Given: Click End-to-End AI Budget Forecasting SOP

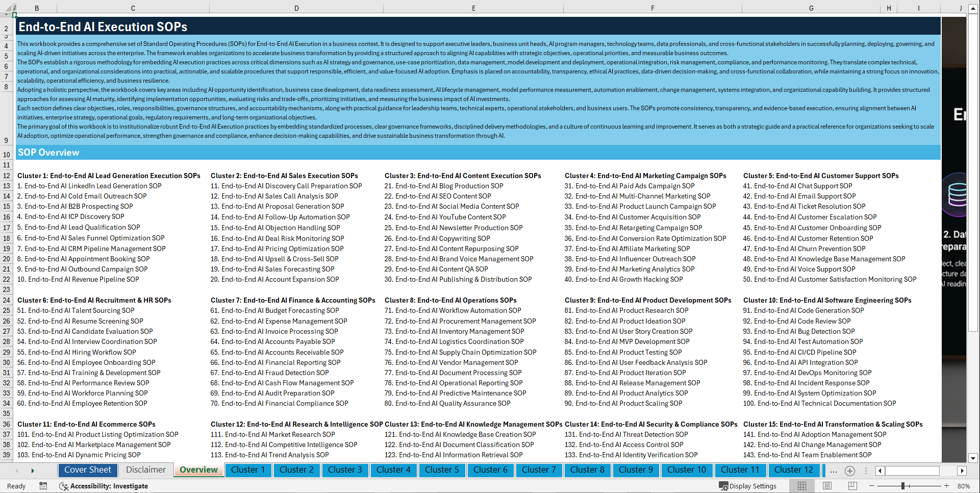Looking at the screenshot, I should tap(275, 310).
